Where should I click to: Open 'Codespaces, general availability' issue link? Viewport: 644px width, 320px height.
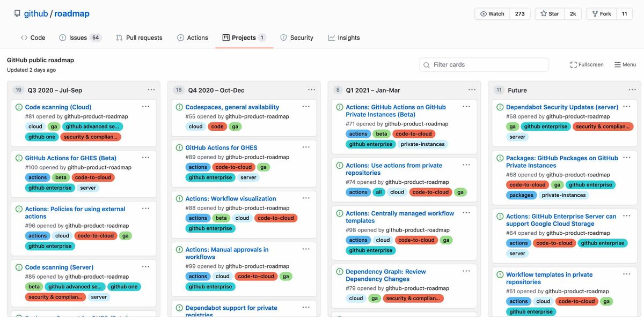232,107
